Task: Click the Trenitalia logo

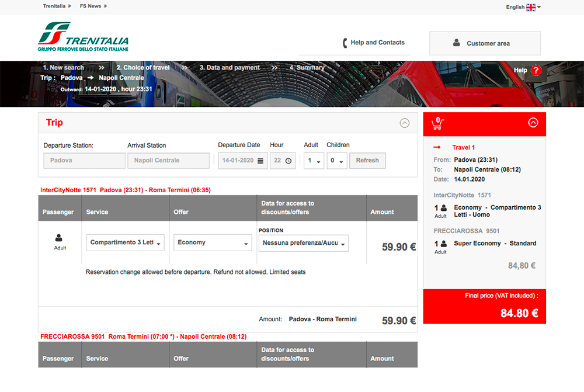Action: (x=83, y=37)
